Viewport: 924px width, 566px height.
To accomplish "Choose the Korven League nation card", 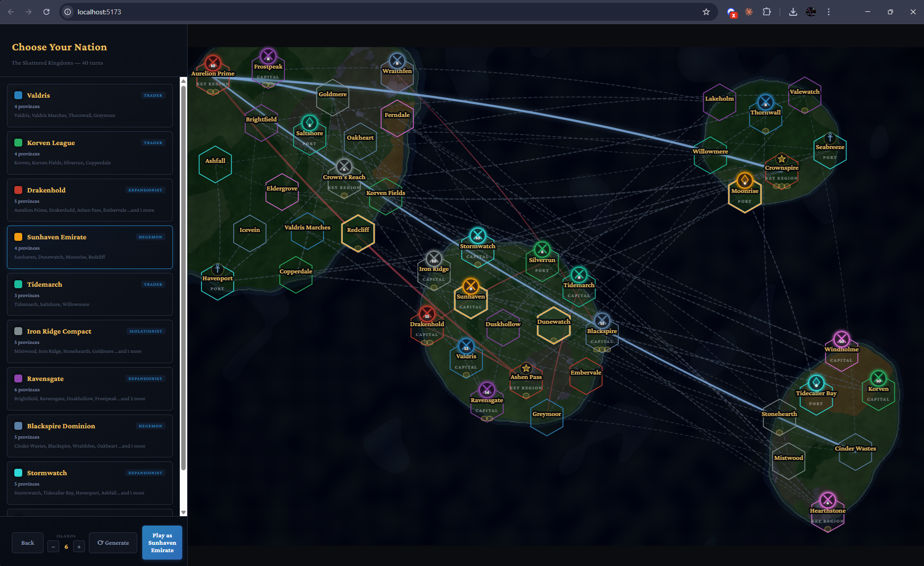I will point(90,153).
